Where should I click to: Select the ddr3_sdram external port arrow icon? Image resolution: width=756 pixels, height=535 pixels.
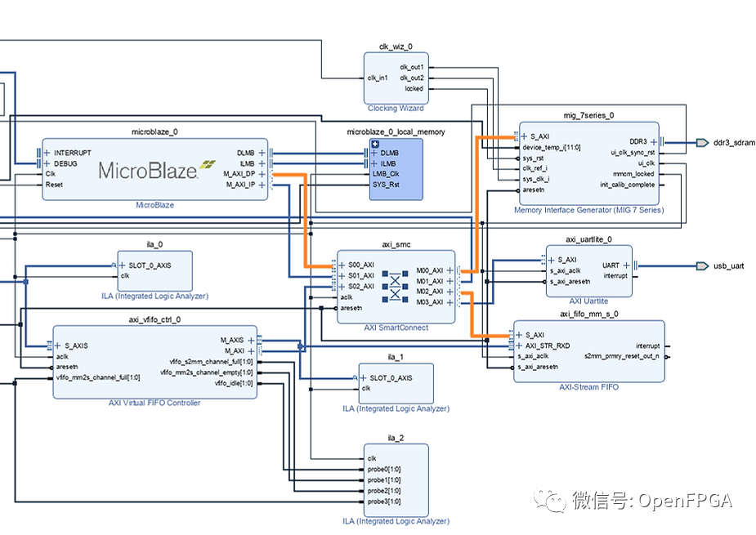(x=703, y=141)
